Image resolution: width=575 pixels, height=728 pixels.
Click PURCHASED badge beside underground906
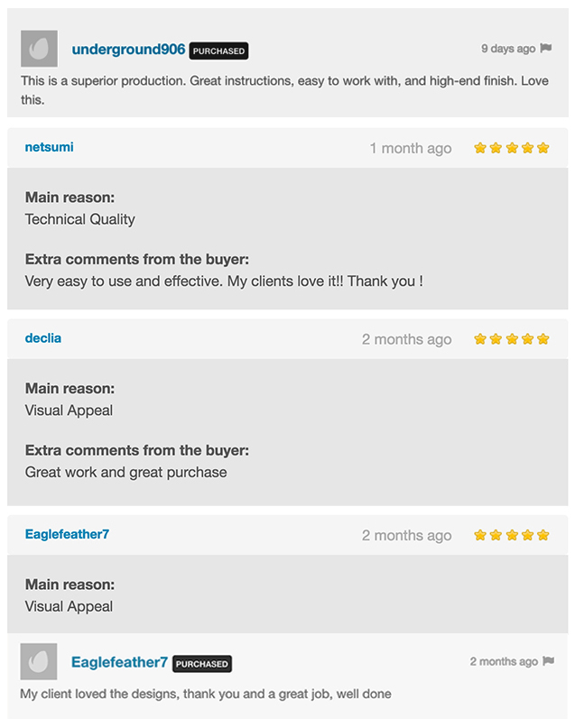(x=218, y=51)
